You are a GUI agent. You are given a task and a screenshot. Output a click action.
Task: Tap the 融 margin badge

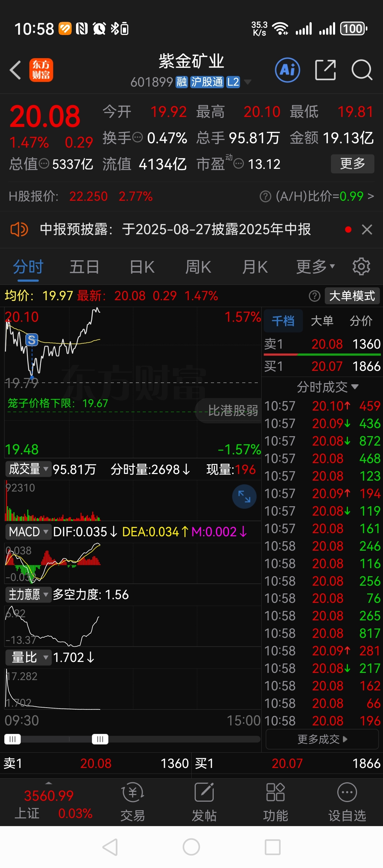[x=181, y=82]
